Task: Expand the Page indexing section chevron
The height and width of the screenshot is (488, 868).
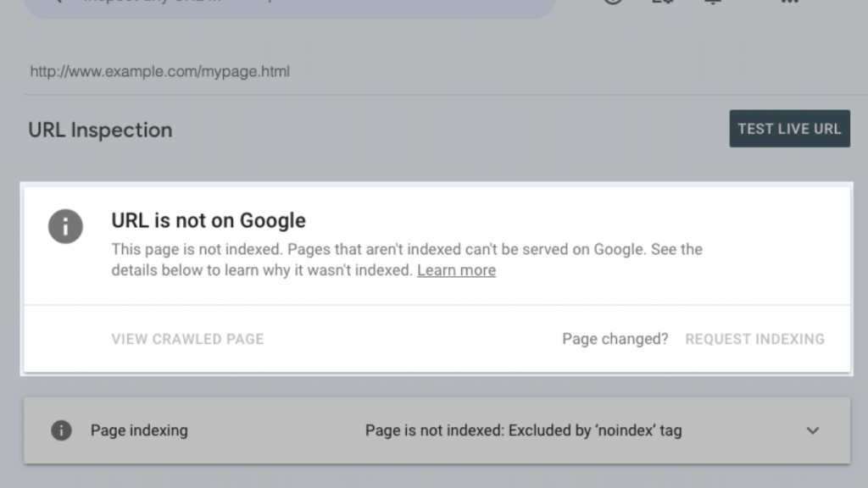Action: click(812, 430)
